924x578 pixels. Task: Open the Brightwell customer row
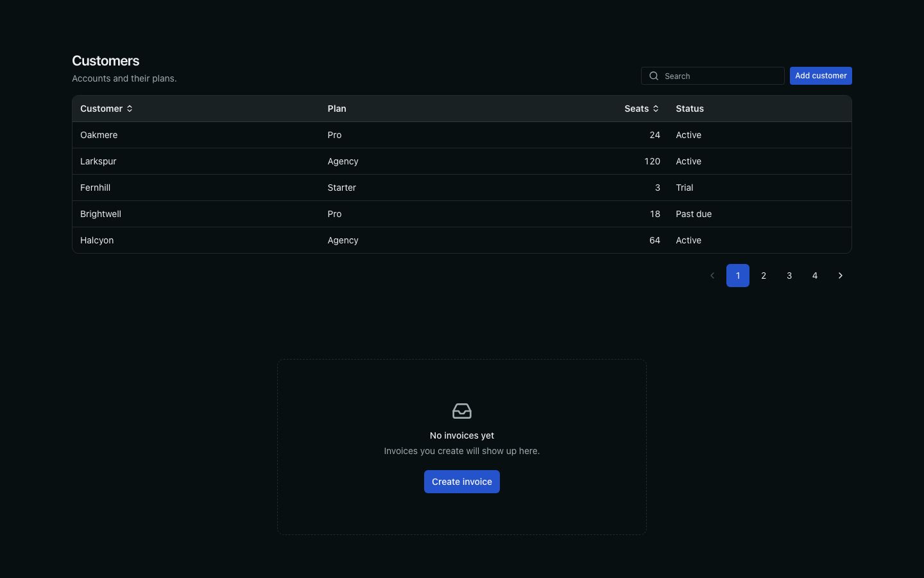tap(462, 214)
